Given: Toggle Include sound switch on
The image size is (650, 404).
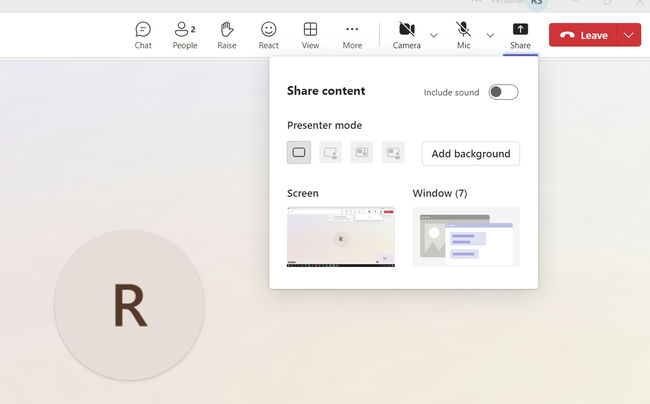Looking at the screenshot, I should (x=503, y=92).
